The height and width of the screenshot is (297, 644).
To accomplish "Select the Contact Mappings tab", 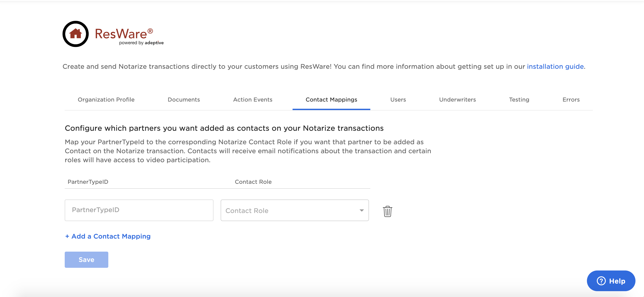I will 331,100.
